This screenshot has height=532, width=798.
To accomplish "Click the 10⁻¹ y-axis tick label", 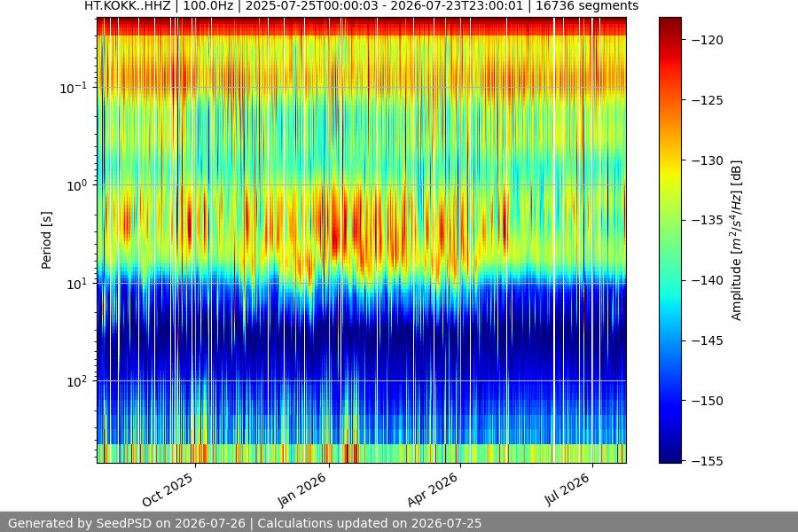I will pyautogui.click(x=74, y=88).
